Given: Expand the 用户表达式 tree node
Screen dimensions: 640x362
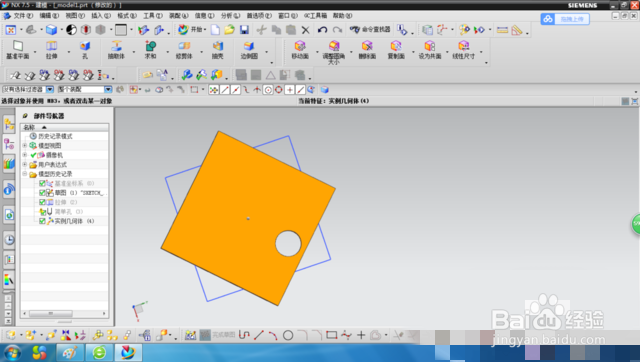Looking at the screenshot, I should (24, 164).
